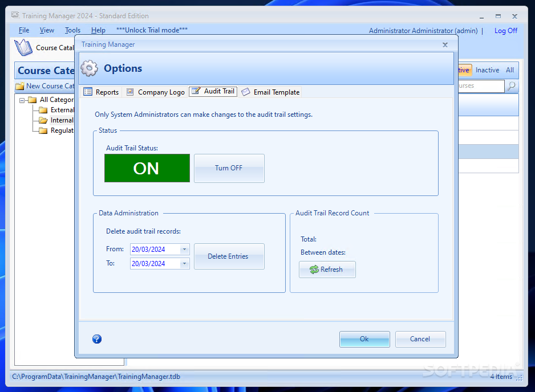This screenshot has width=535, height=392.
Task: Click the 'Total:' record count label
Action: pyautogui.click(x=309, y=239)
